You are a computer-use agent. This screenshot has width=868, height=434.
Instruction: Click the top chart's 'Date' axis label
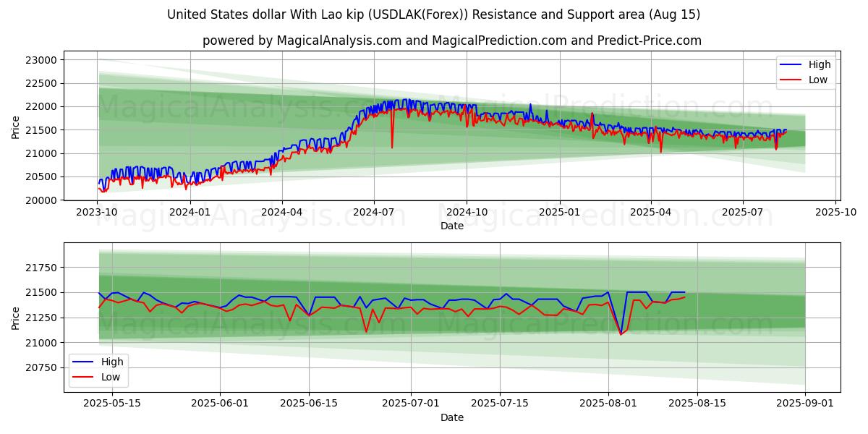click(452, 226)
